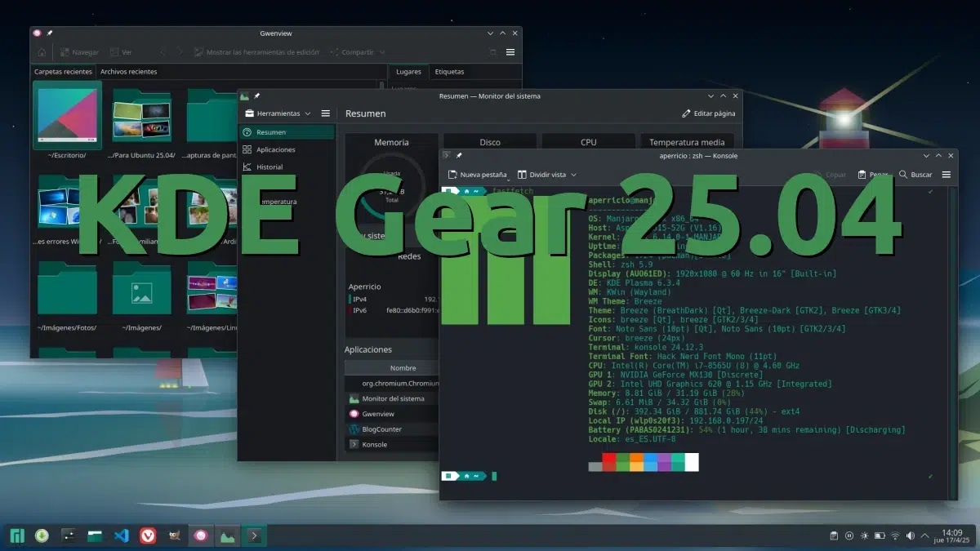980x551 pixels.
Task: Click the Temperatura media card title
Action: pos(687,142)
